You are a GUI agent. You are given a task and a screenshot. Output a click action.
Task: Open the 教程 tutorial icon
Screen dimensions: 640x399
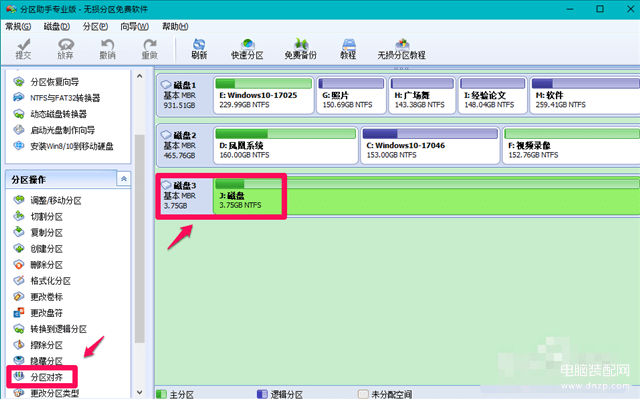pos(348,49)
